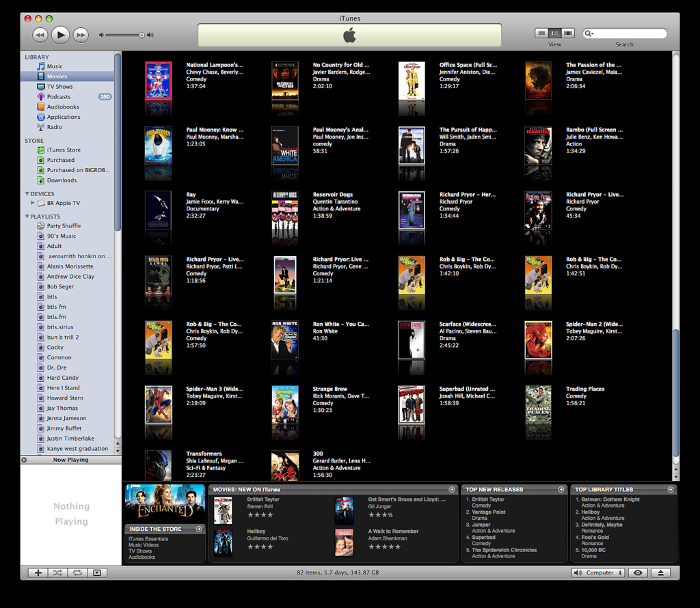Hide artwork viewer button
This screenshot has height=608, width=700.
97,572
